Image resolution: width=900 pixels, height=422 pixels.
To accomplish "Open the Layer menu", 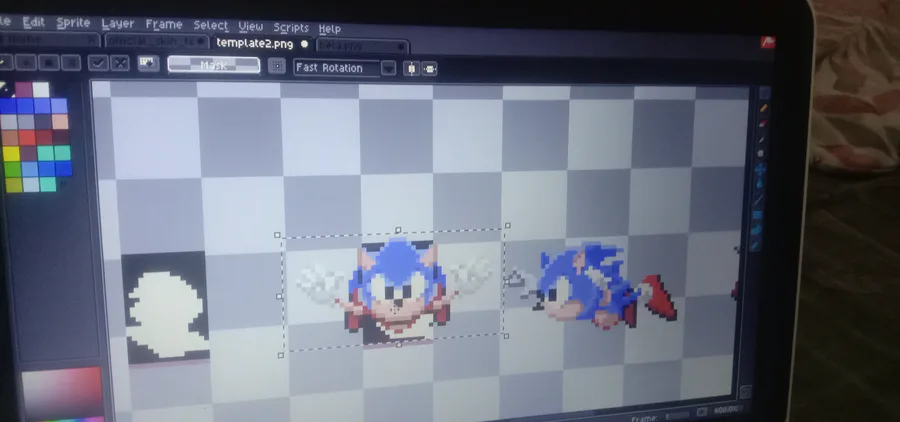I will pos(118,24).
